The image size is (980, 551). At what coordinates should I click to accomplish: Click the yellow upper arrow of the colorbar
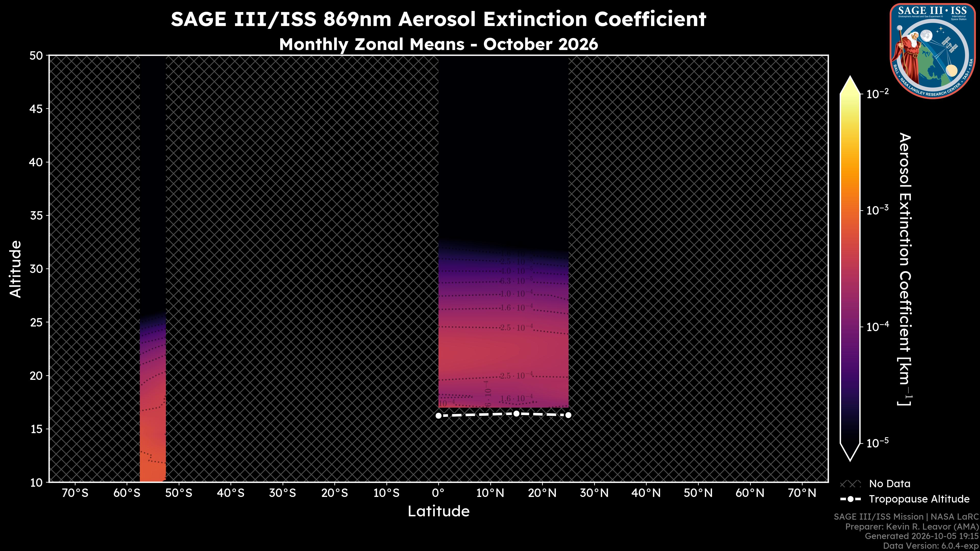[x=850, y=85]
